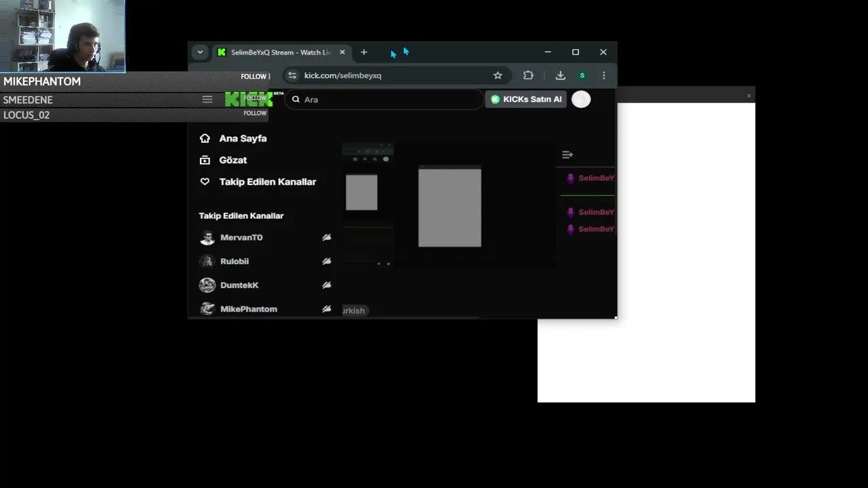Viewport: 868px width, 488px height.
Task: View site information icon beside kick.com URL
Action: click(x=292, y=75)
